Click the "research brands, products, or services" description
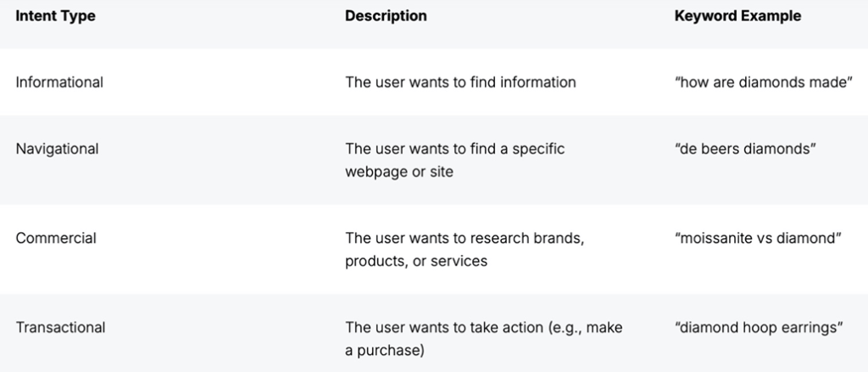This screenshot has width=868, height=372. pos(465,250)
